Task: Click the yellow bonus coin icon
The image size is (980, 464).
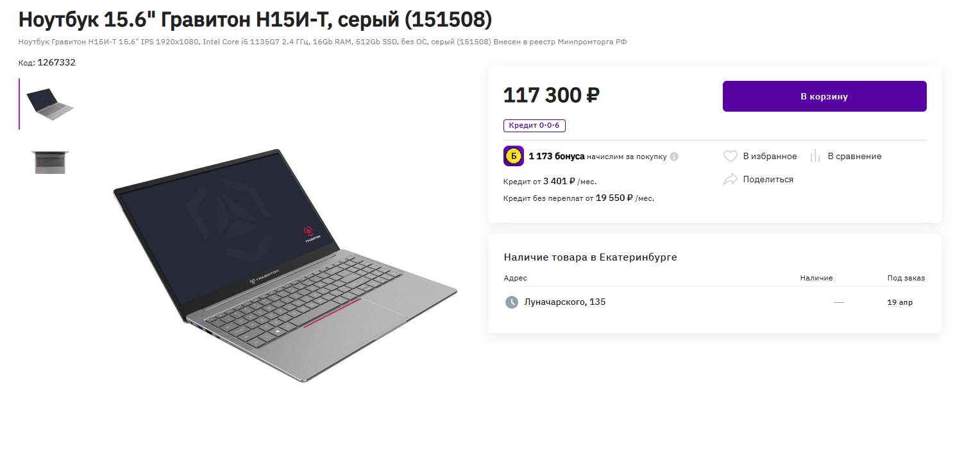Action: [x=514, y=156]
